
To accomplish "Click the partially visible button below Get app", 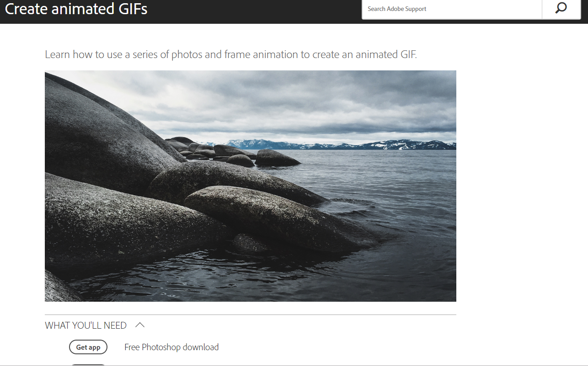I will 88,365.
